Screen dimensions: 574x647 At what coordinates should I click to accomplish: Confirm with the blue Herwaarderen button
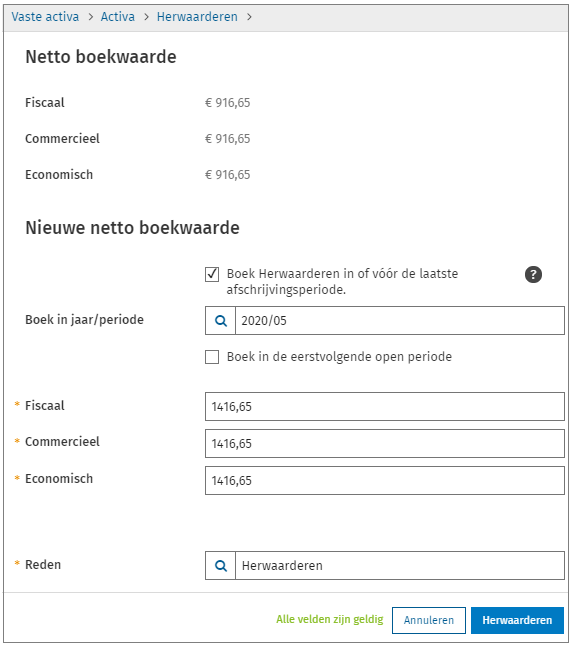coord(517,620)
